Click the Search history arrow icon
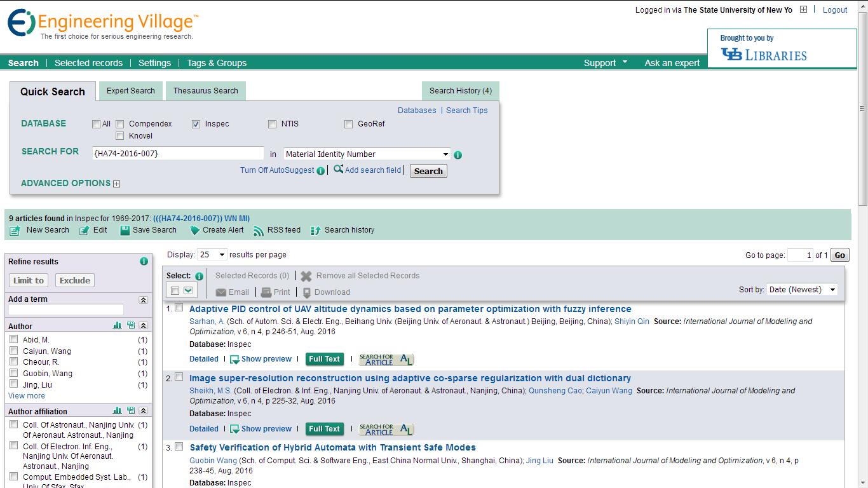Image resolution: width=868 pixels, height=488 pixels. [315, 231]
